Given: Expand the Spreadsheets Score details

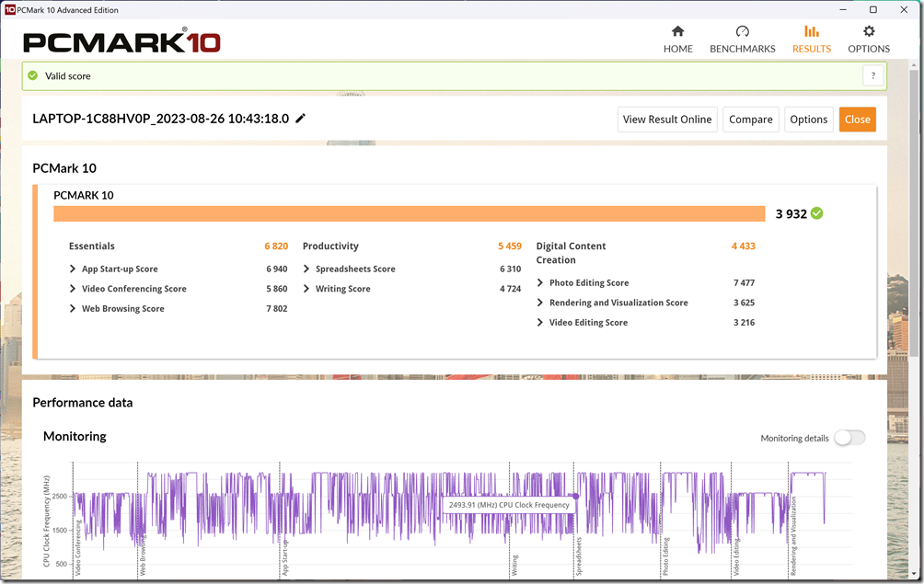Looking at the screenshot, I should [307, 269].
